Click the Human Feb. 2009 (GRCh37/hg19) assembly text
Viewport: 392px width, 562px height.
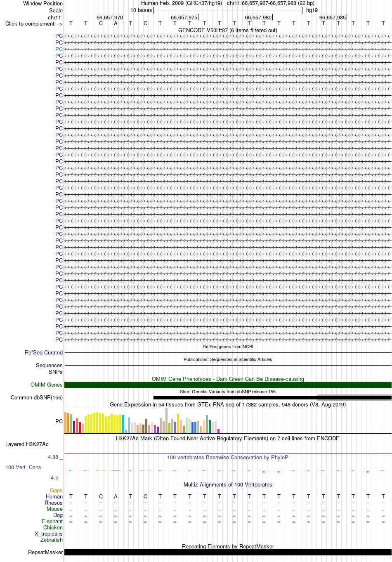(182, 3)
